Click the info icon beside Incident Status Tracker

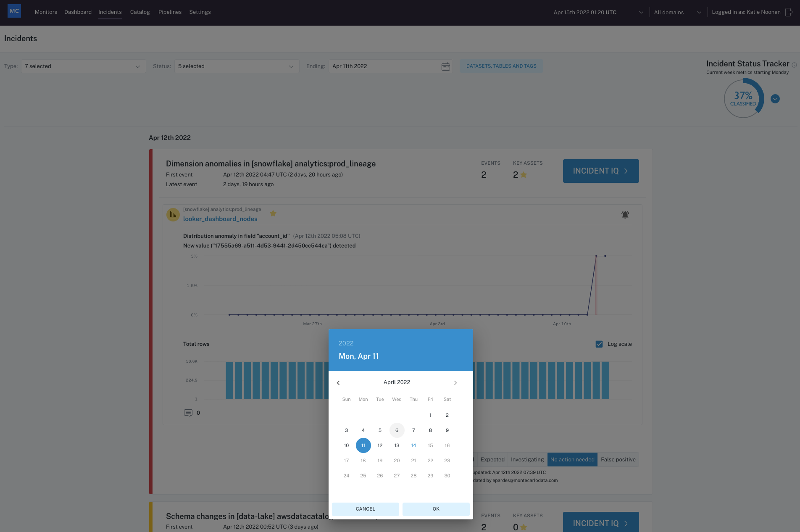click(x=794, y=65)
